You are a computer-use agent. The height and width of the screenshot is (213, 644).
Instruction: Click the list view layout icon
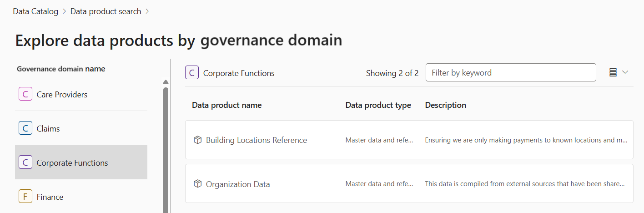pos(613,72)
